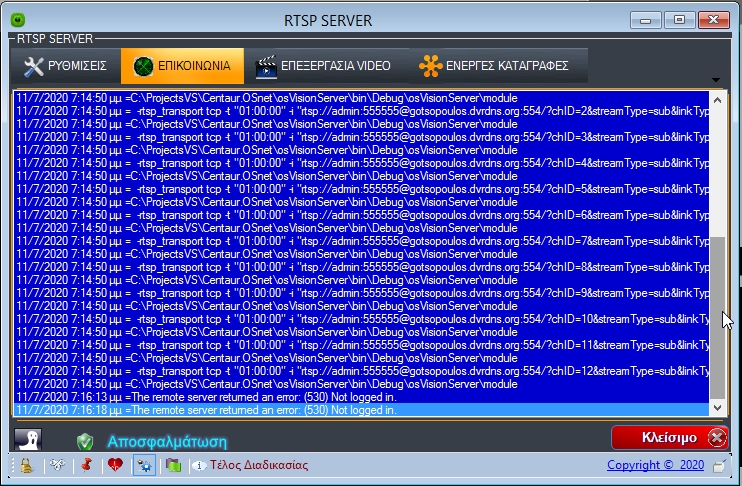Click the log vertical scrollbar thumb
This screenshot has width=742, height=486.
point(717,315)
